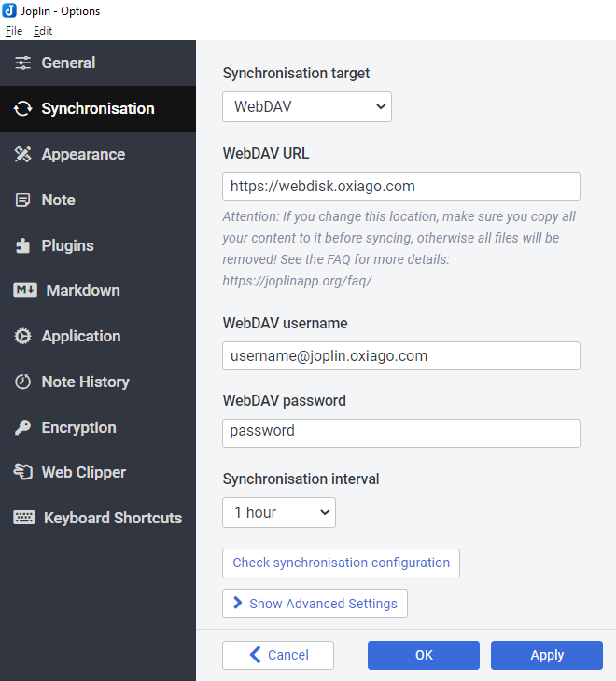This screenshot has width=616, height=681.
Task: Click the Markdown icon in sidebar
Action: pyautogui.click(x=25, y=291)
